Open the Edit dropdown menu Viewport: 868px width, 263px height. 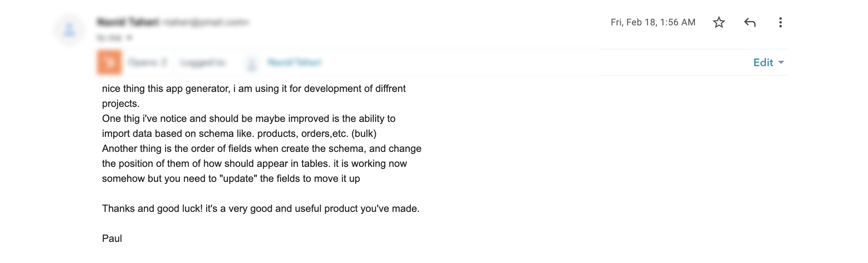[x=763, y=62]
